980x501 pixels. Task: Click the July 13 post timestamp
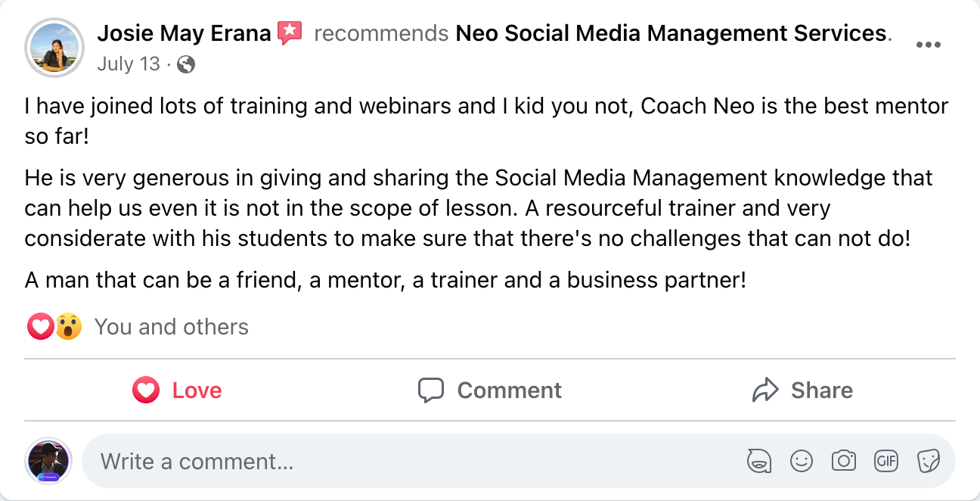tap(129, 64)
